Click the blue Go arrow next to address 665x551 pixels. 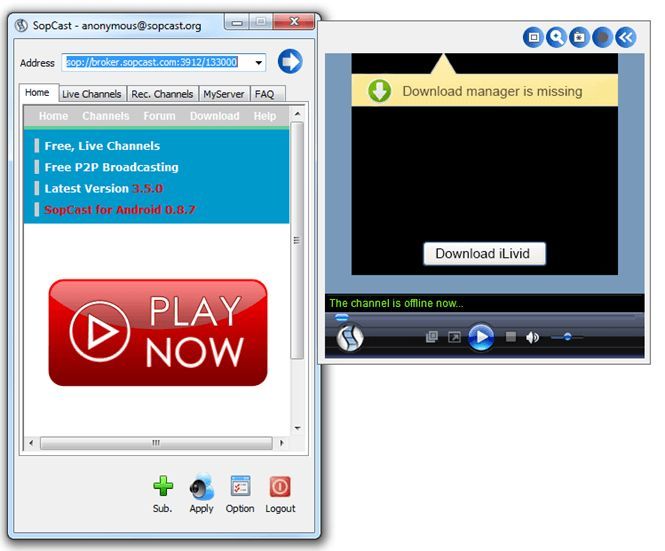(x=290, y=62)
